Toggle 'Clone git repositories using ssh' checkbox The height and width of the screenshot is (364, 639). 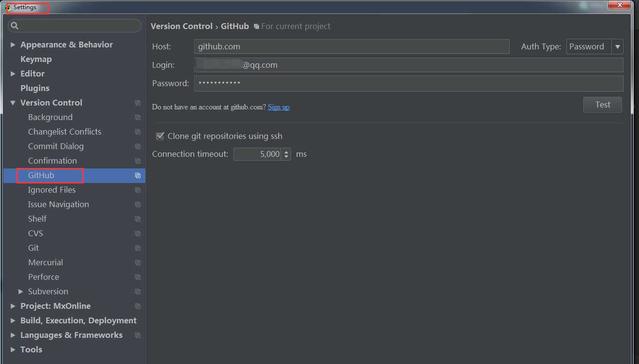(160, 136)
